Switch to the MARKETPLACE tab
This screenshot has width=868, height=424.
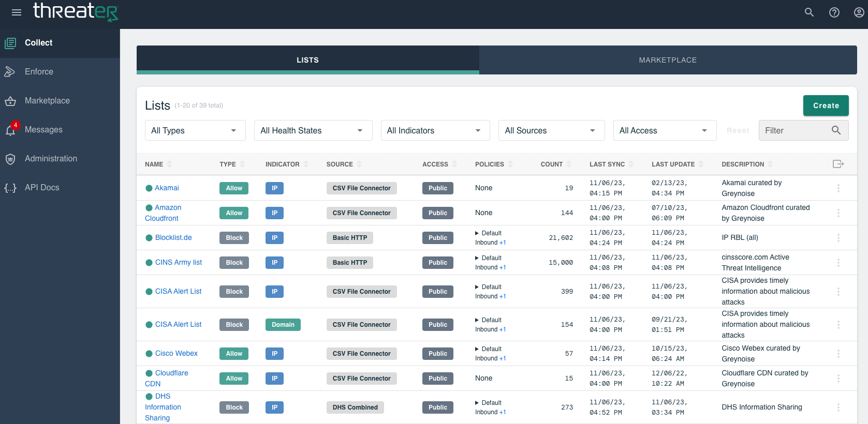click(668, 60)
